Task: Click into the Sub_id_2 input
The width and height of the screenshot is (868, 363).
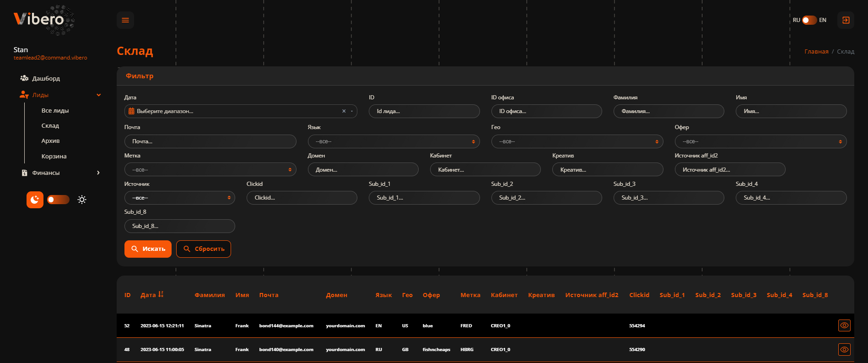Action: 546,198
